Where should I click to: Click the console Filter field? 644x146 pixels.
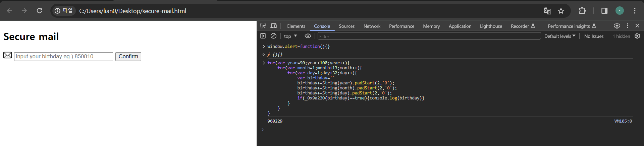coord(429,36)
